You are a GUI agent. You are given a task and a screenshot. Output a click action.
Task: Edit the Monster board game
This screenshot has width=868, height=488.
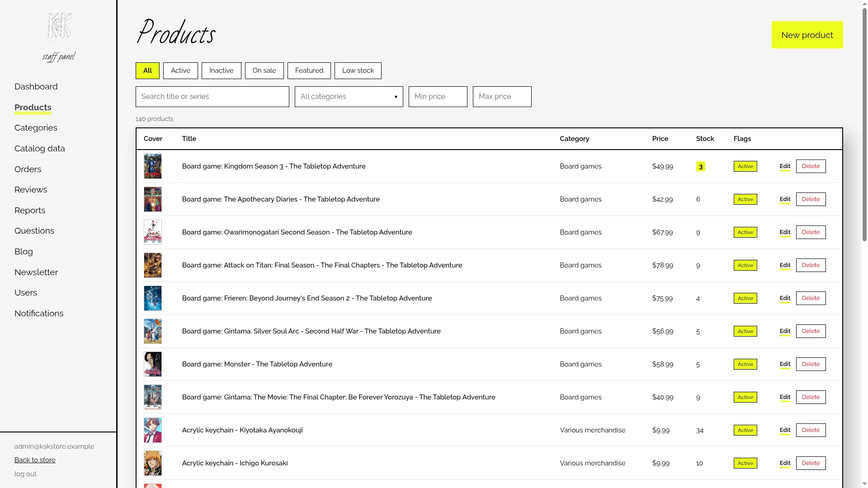pos(785,364)
